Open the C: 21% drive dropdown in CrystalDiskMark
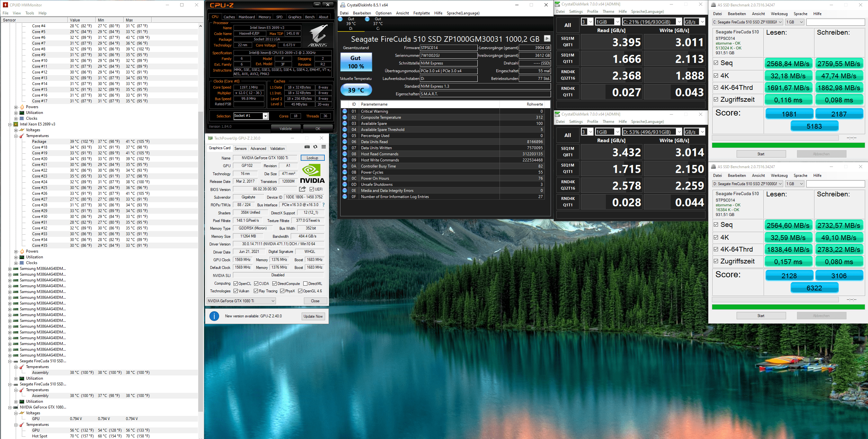 pyautogui.click(x=652, y=22)
